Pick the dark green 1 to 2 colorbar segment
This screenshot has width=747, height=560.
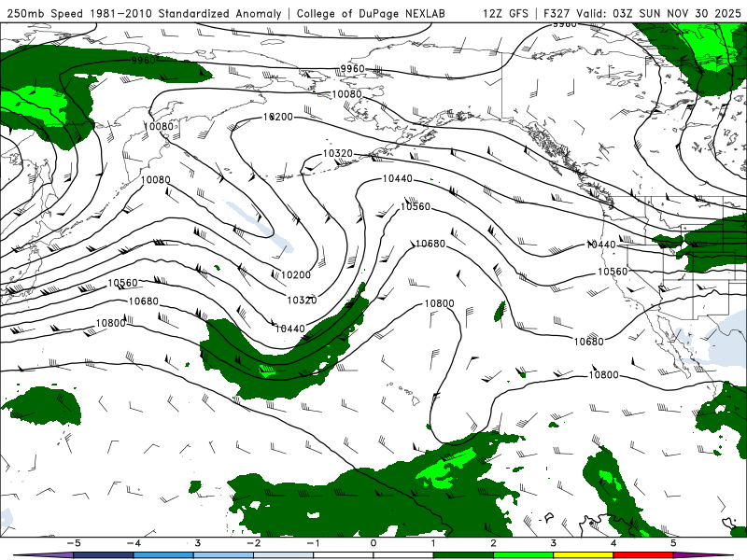click(463, 555)
